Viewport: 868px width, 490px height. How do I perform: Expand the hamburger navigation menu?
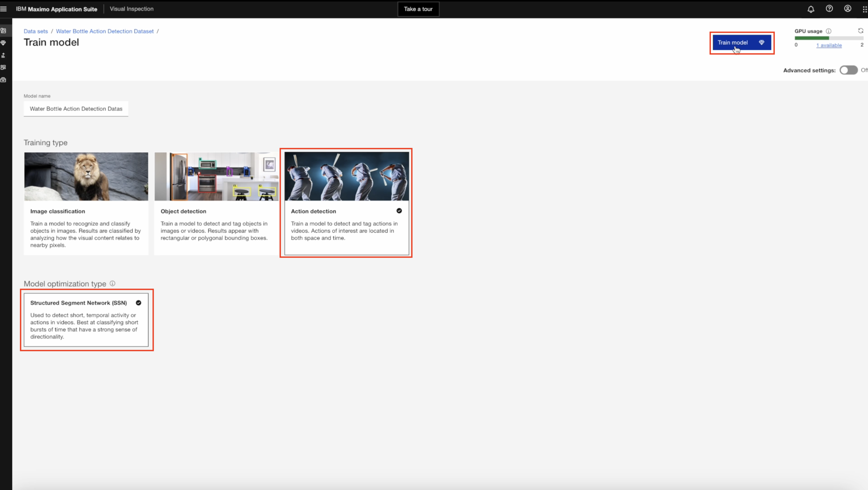coord(4,9)
